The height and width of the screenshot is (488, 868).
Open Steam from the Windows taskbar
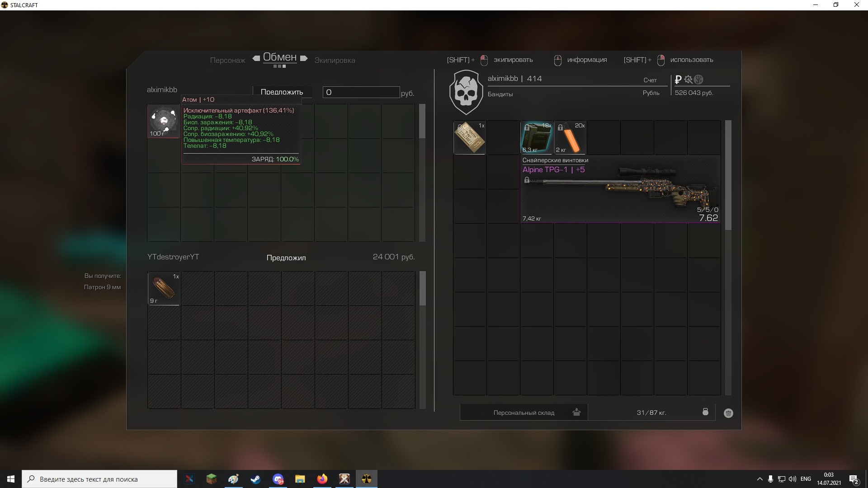(x=256, y=479)
